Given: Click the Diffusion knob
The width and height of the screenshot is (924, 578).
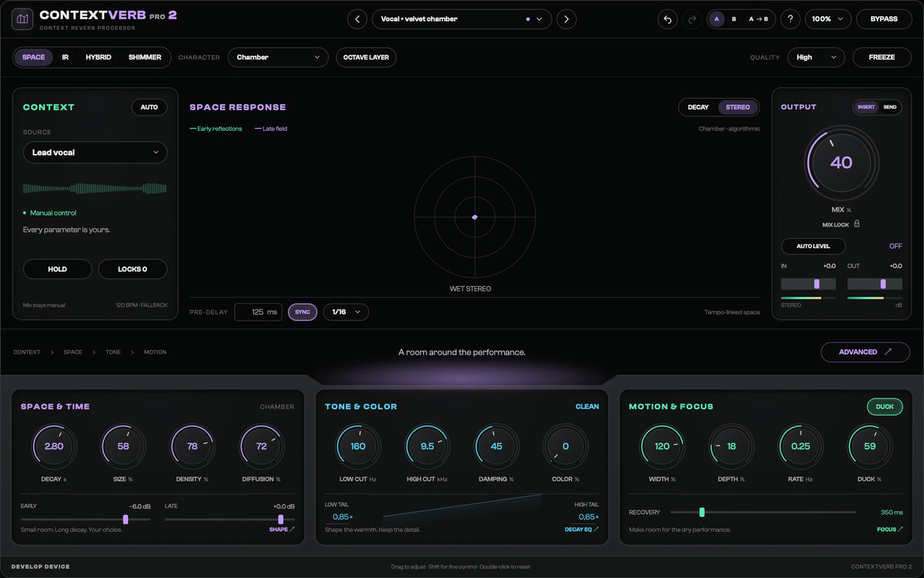Looking at the screenshot, I should 262,446.
